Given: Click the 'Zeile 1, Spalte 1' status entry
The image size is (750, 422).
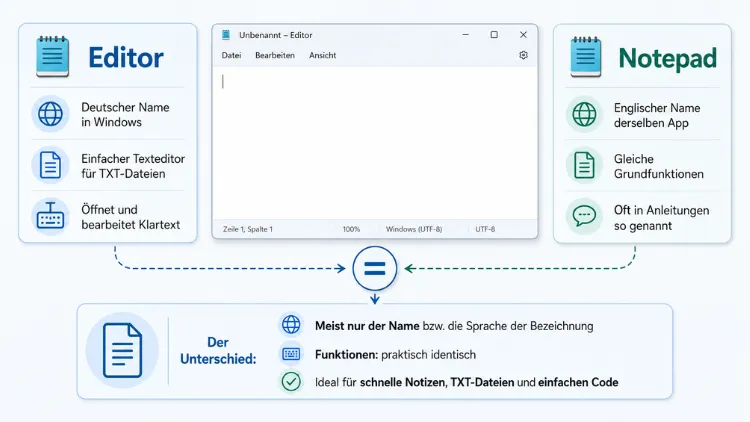Looking at the screenshot, I should tap(248, 229).
